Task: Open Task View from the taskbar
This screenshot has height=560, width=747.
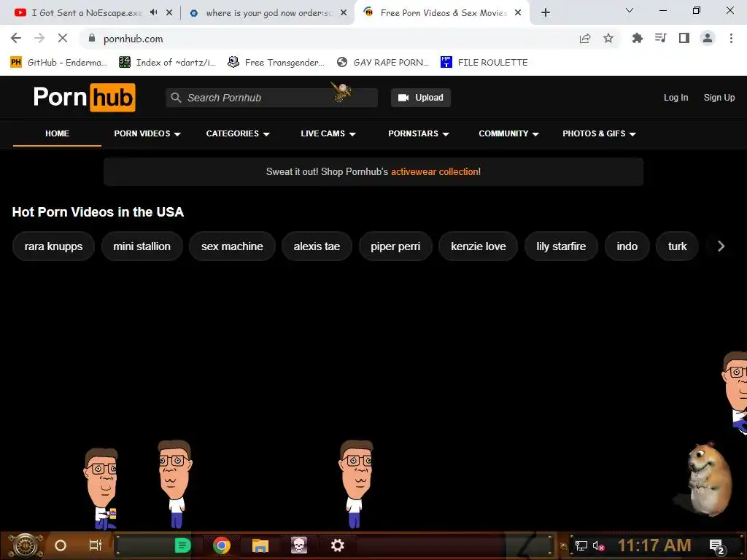Action: click(96, 545)
